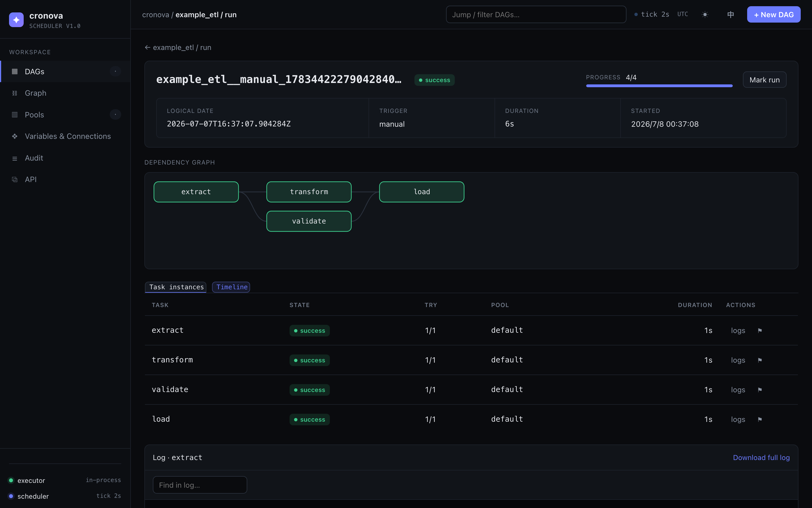Screen dimensions: 812x508
Task: Open logs for the validate task
Action: (x=738, y=390)
